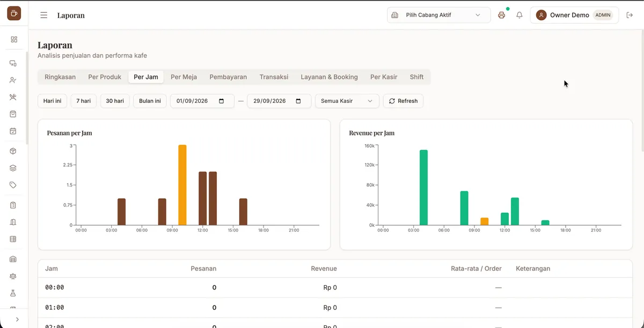This screenshot has width=644, height=328.
Task: Click the Refresh button
Action: 403,101
